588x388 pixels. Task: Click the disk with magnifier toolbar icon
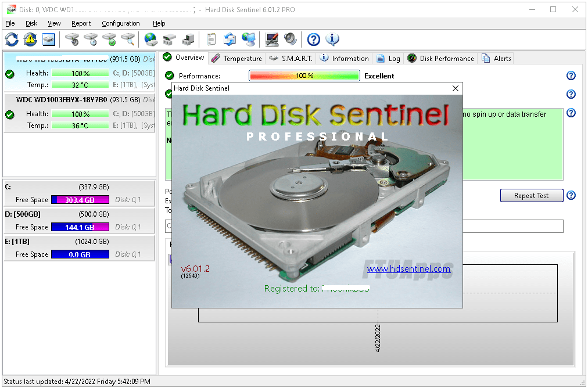[x=128, y=39]
